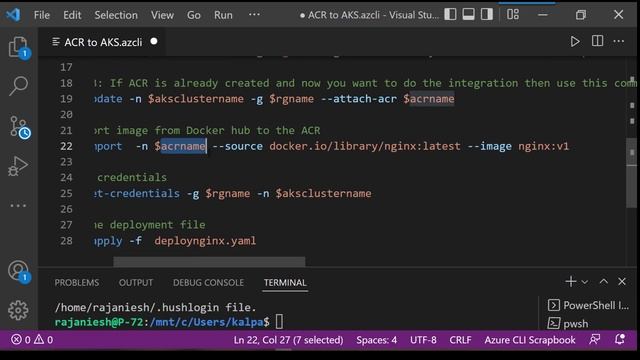This screenshot has height=360, width=640.
Task: Open the Search view in activity bar
Action: [x=18, y=86]
